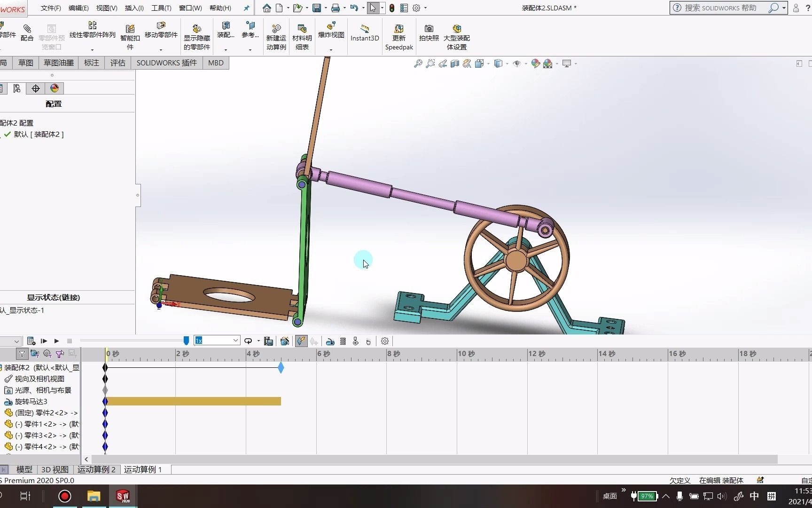Open the Display Style dropdown arrow
This screenshot has width=812, height=508.
[x=507, y=63]
